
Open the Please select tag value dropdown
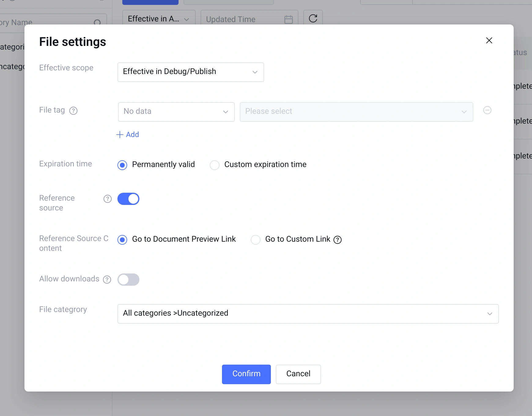[x=357, y=112]
